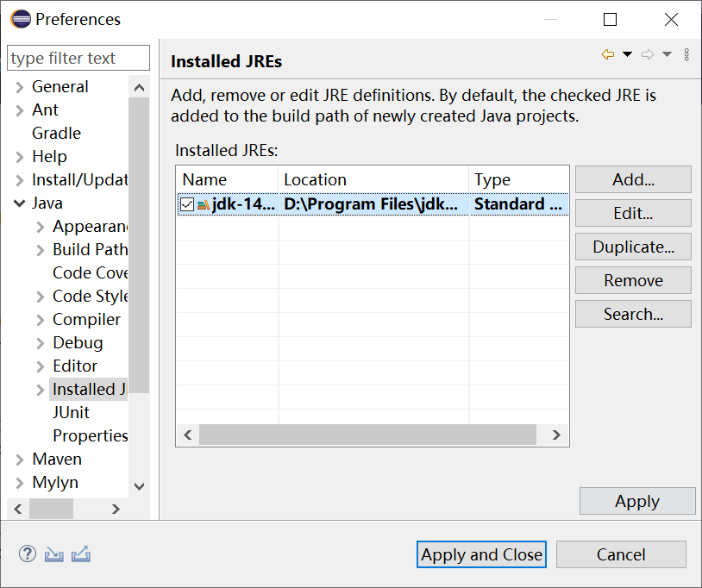Open the view menu via the three-dot icon
Viewport: 702px width, 588px height.
(x=686, y=54)
